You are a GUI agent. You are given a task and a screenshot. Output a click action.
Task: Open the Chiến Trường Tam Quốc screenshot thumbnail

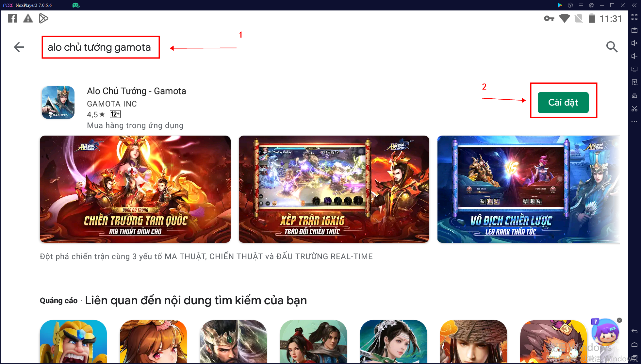point(135,189)
